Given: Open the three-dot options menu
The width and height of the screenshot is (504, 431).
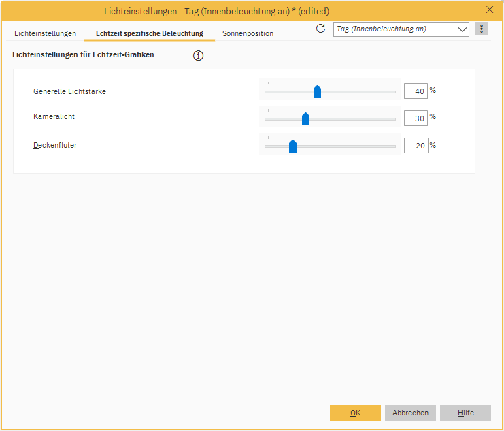Looking at the screenshot, I should pyautogui.click(x=482, y=29).
